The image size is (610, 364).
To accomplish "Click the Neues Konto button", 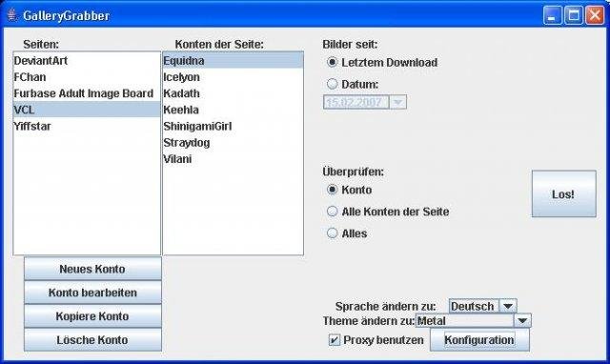I will (92, 269).
